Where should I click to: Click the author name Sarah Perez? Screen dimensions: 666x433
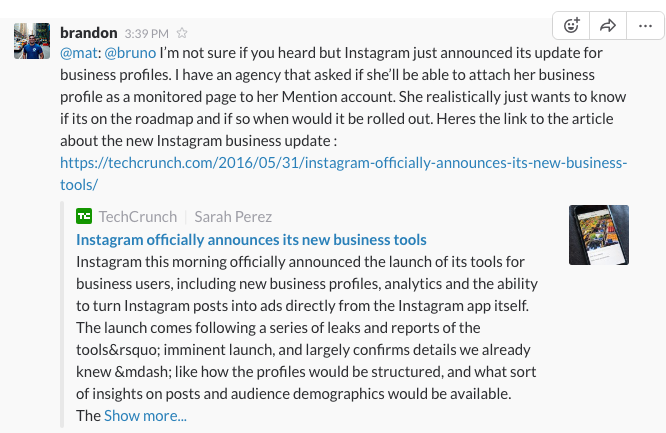(x=233, y=217)
